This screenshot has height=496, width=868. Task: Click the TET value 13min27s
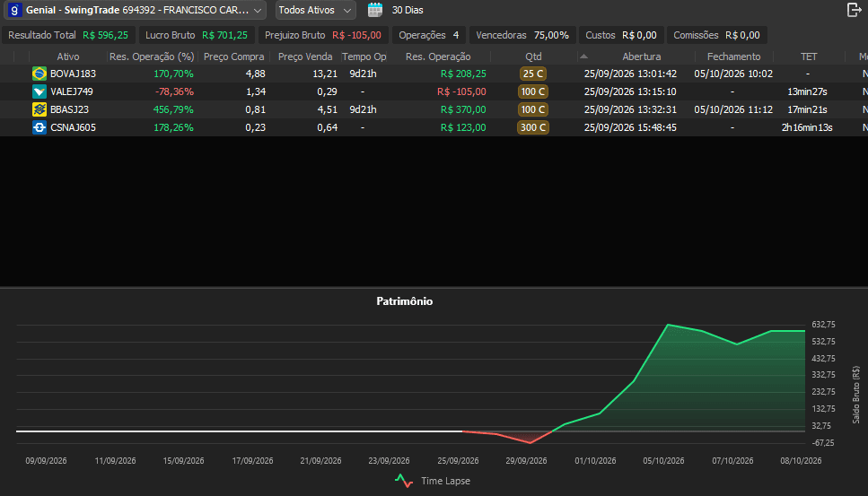[807, 91]
